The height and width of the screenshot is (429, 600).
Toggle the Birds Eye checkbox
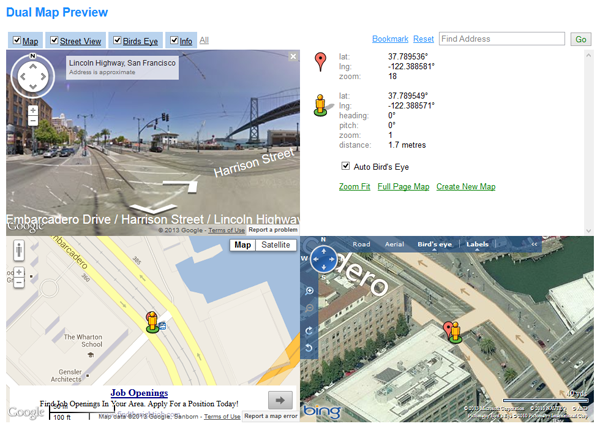[x=117, y=40]
